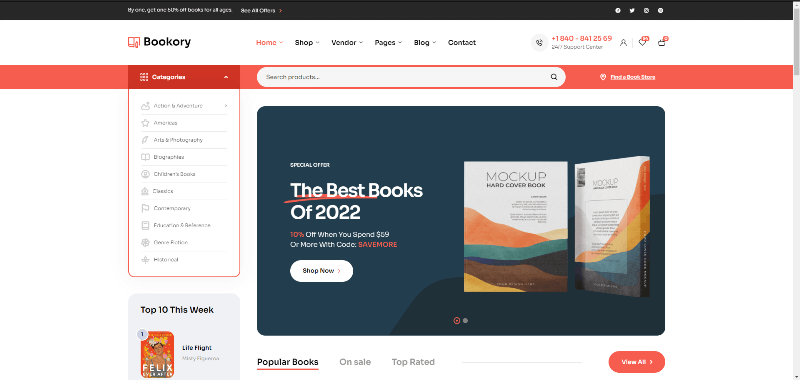Switch to the Top Rated tab

click(x=413, y=362)
